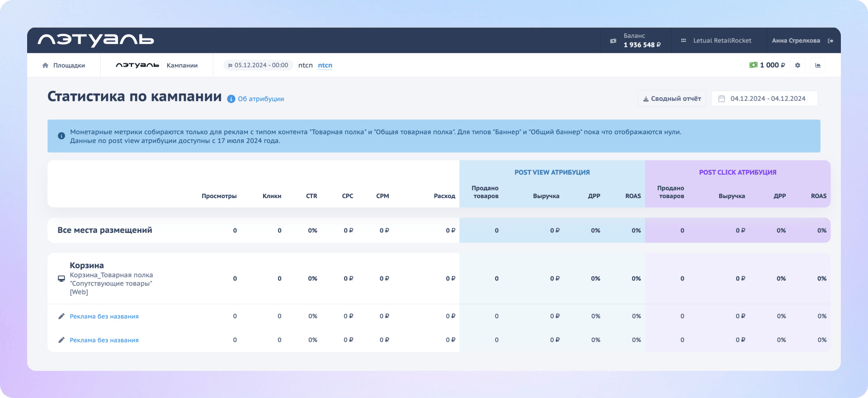868x398 pixels.
Task: Open the Кампании breadcrumb item
Action: tap(182, 65)
